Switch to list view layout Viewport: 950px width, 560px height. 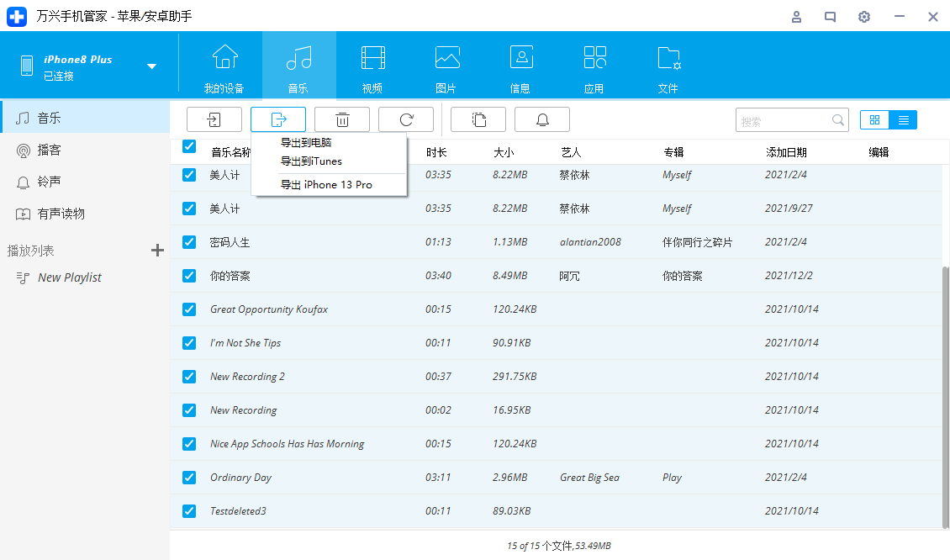coord(903,120)
